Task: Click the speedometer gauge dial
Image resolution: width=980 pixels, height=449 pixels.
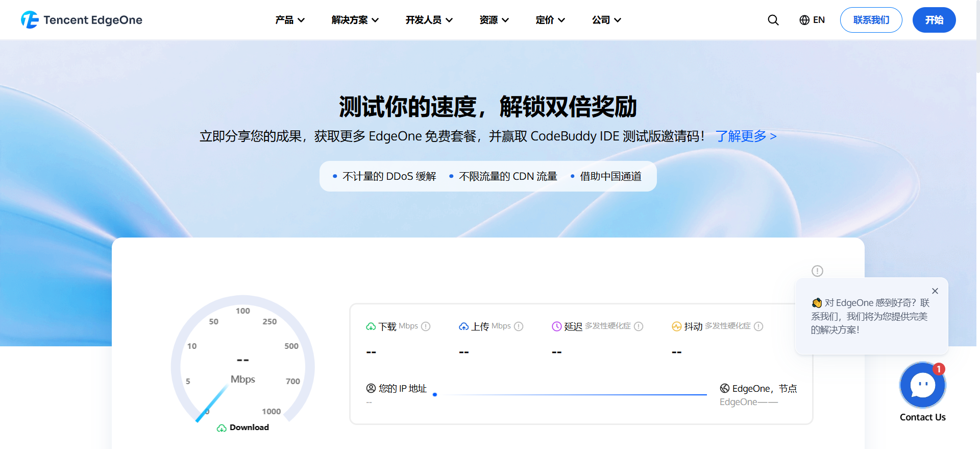Action: pyautogui.click(x=243, y=360)
